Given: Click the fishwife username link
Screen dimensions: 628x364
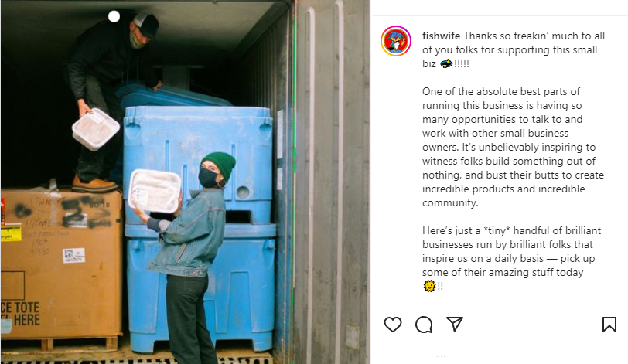Looking at the screenshot, I should click(441, 36).
